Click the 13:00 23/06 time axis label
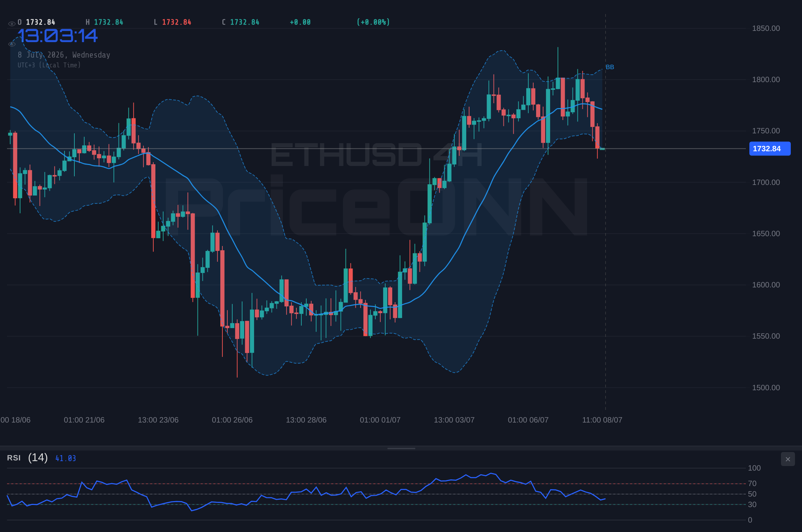 [158, 420]
